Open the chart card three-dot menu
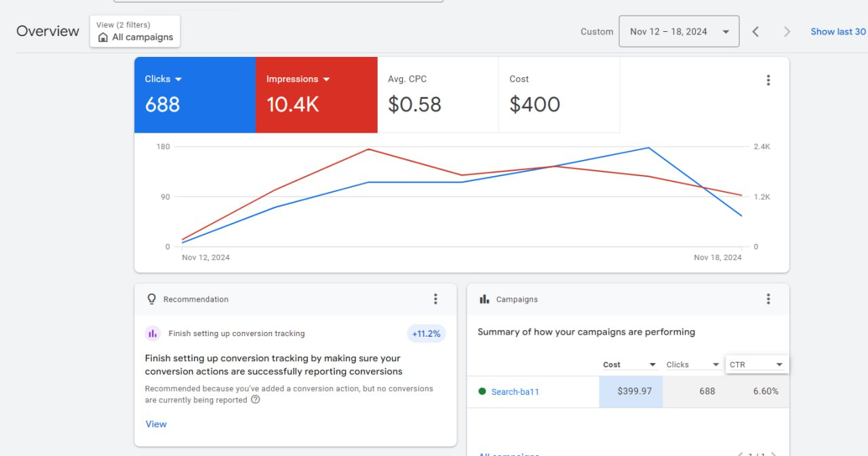This screenshot has height=456, width=868. pos(768,80)
